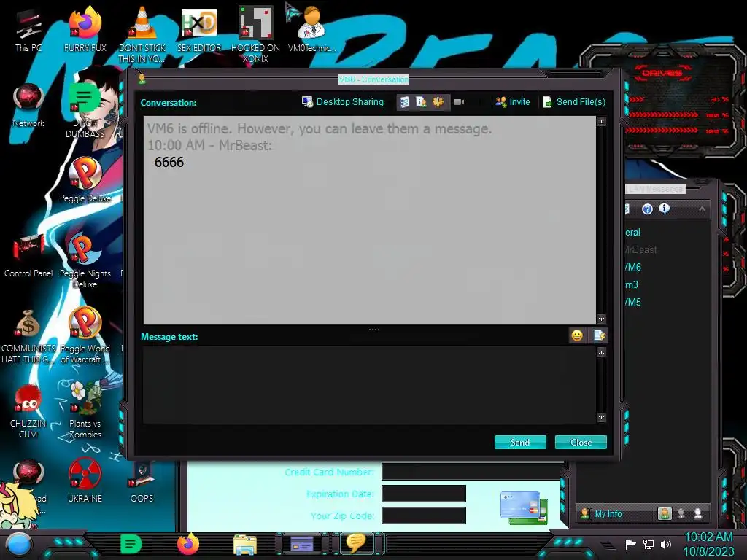Image resolution: width=747 pixels, height=560 pixels.
Task: Open the help question-mark icon in LAN Messenger
Action: click(x=647, y=209)
